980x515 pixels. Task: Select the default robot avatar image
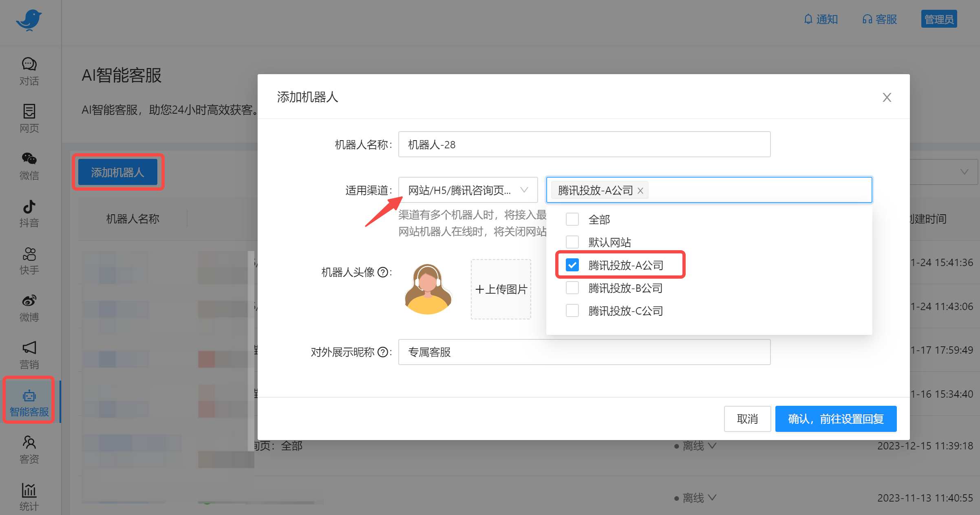428,289
